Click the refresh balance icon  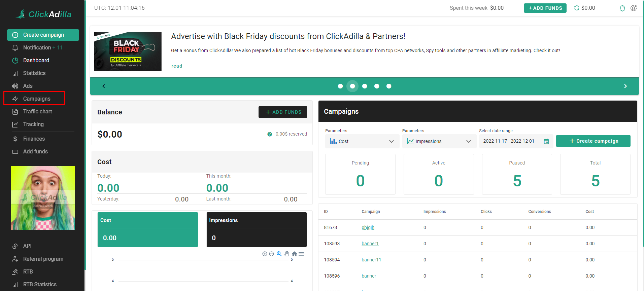click(577, 8)
